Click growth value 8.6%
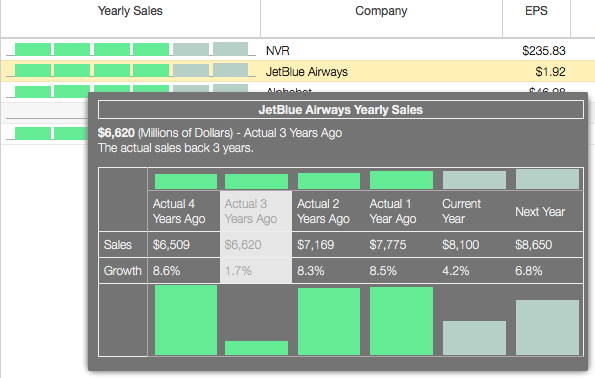The image size is (595, 378). pyautogui.click(x=166, y=271)
